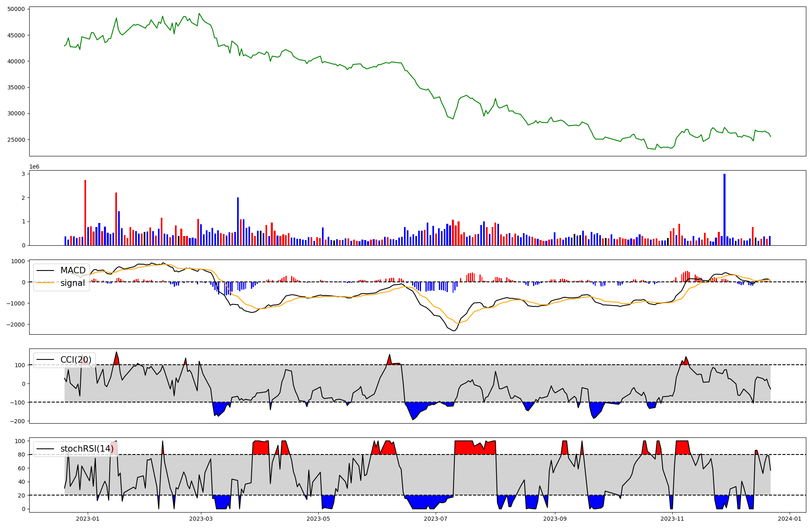
Task: Click the 50000 price axis tick label
Action: pos(16,9)
